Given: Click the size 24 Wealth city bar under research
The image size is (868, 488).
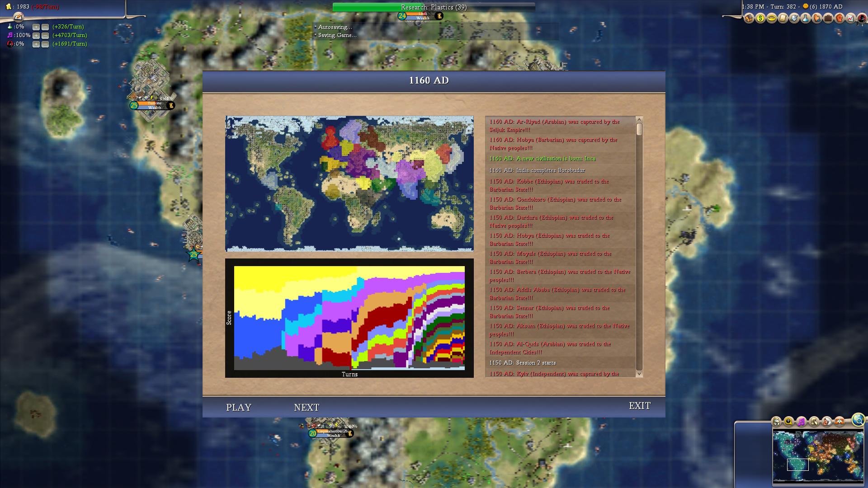Looking at the screenshot, I should pos(420,16).
